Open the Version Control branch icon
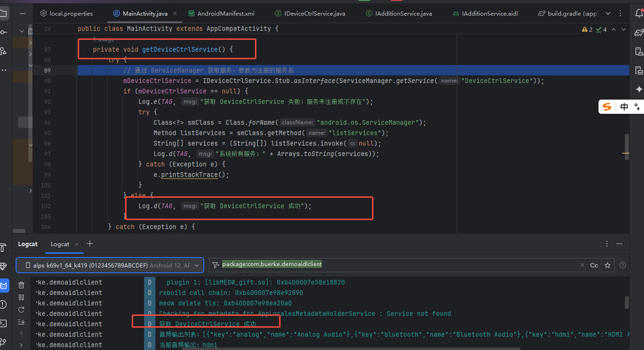Image resolution: width=644 pixels, height=350 pixels. tap(3, 342)
